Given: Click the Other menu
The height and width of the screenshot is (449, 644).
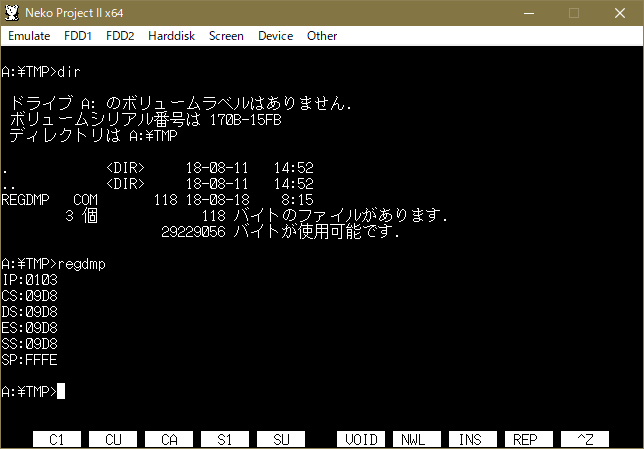Looking at the screenshot, I should 322,36.
